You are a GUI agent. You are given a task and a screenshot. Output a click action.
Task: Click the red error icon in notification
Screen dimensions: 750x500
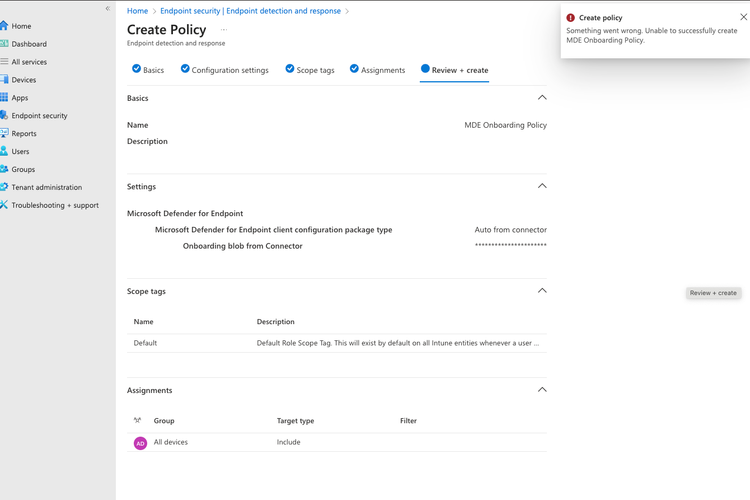coord(570,18)
